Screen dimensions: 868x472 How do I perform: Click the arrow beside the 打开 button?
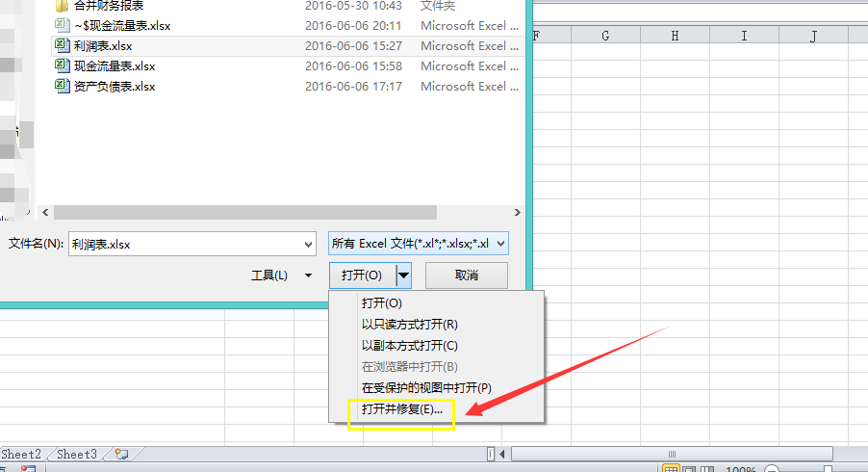(404, 275)
